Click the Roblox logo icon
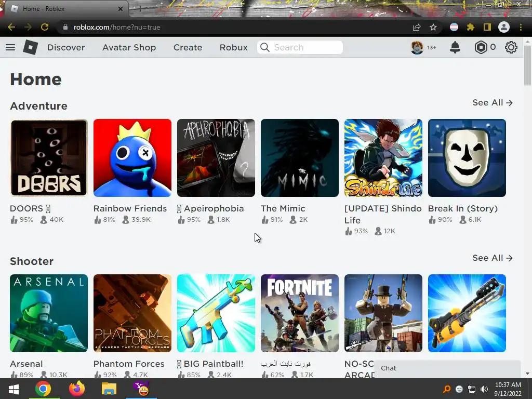Image resolution: width=532 pixels, height=399 pixels. pos(30,47)
